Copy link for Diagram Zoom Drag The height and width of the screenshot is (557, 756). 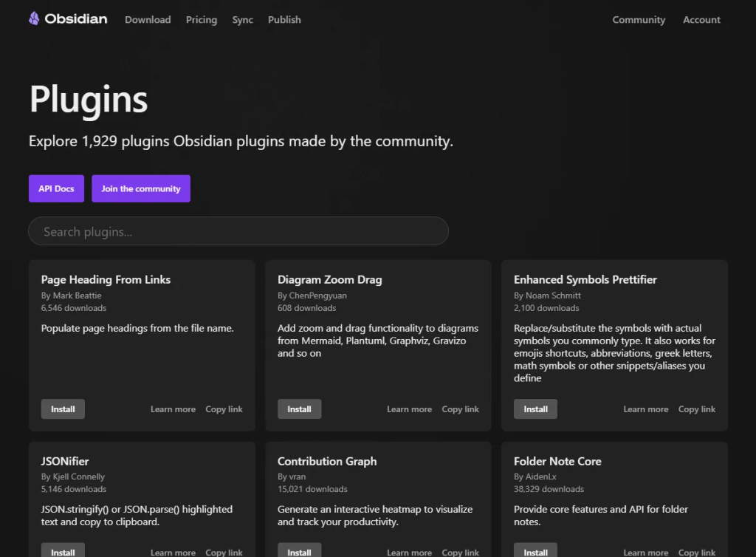click(x=461, y=409)
